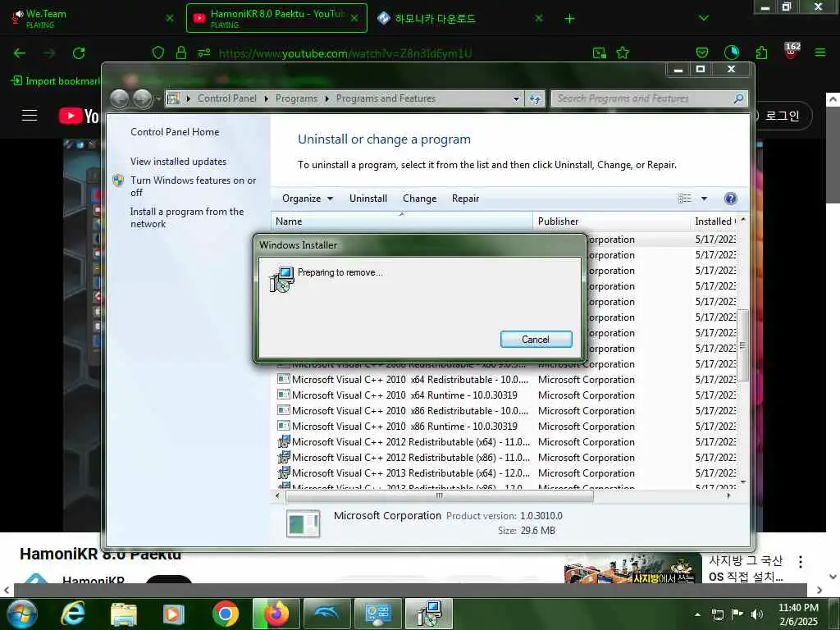
Task: Click the search magnifier icon
Action: [739, 98]
